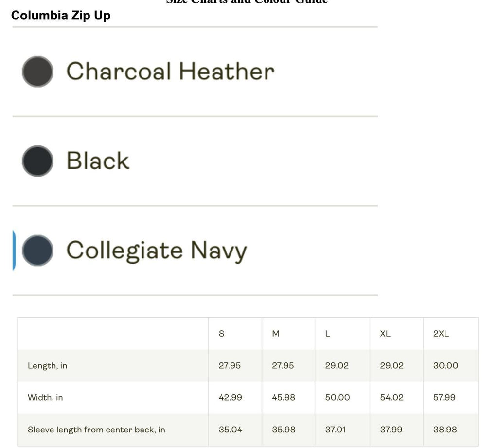Select the Black color swatch
498x448 pixels.
point(37,161)
